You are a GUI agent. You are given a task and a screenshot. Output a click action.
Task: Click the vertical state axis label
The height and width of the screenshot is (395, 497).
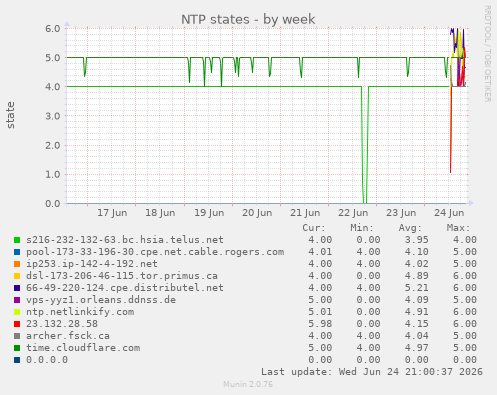point(10,115)
